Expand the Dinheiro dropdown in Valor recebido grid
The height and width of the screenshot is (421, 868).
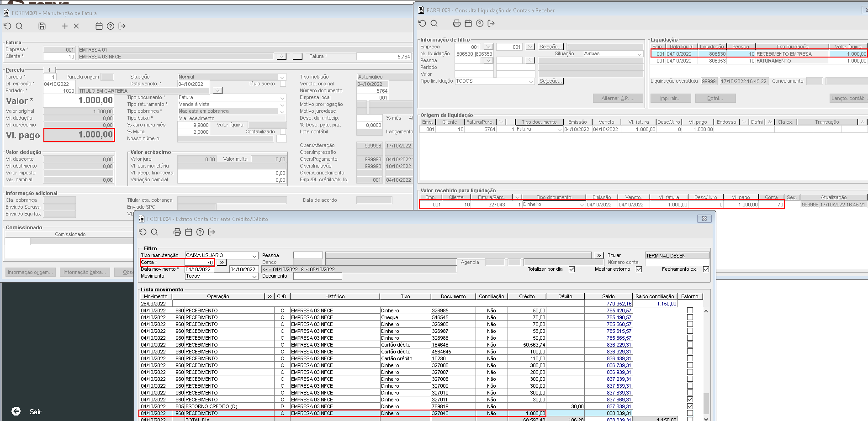coord(582,205)
